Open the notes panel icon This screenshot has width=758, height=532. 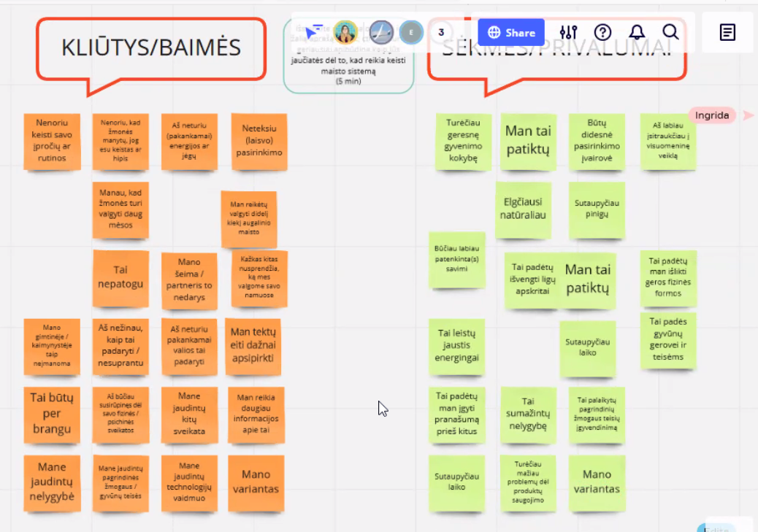(727, 32)
